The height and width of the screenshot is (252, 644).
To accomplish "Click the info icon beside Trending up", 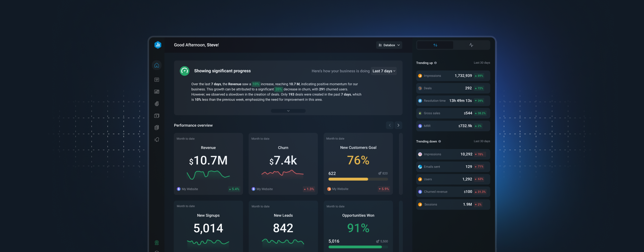I will coord(435,63).
